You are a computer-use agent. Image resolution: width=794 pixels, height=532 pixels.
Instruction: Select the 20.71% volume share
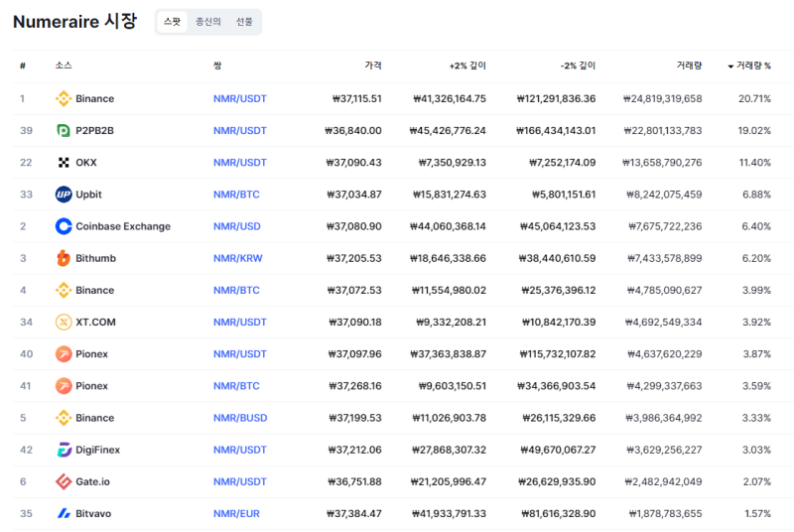tap(754, 98)
